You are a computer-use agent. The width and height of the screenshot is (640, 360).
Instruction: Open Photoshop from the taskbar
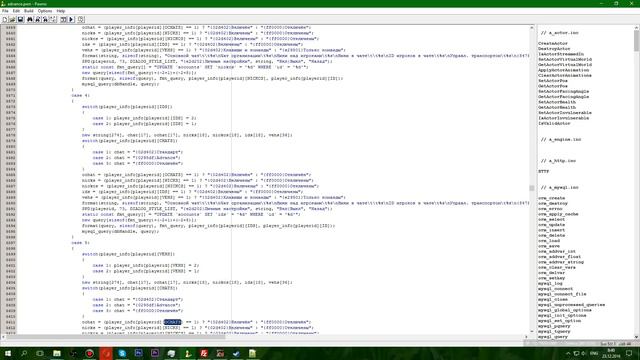point(138,353)
